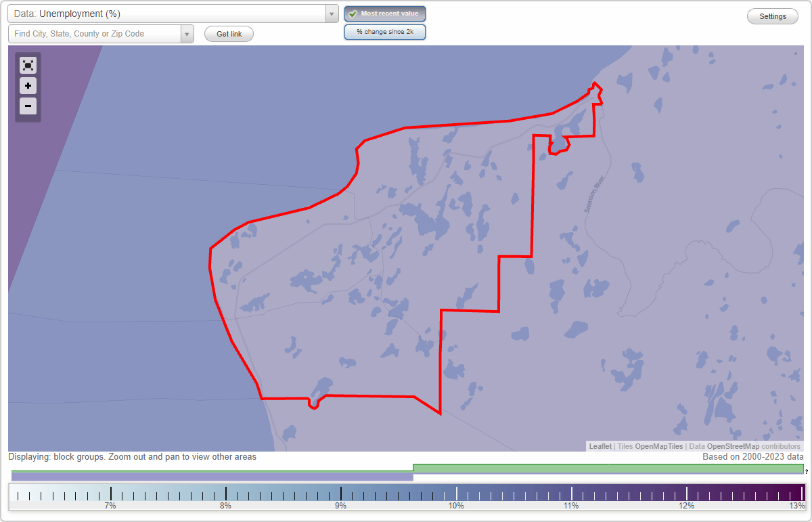Zoom in using the plus icon

(x=28, y=85)
